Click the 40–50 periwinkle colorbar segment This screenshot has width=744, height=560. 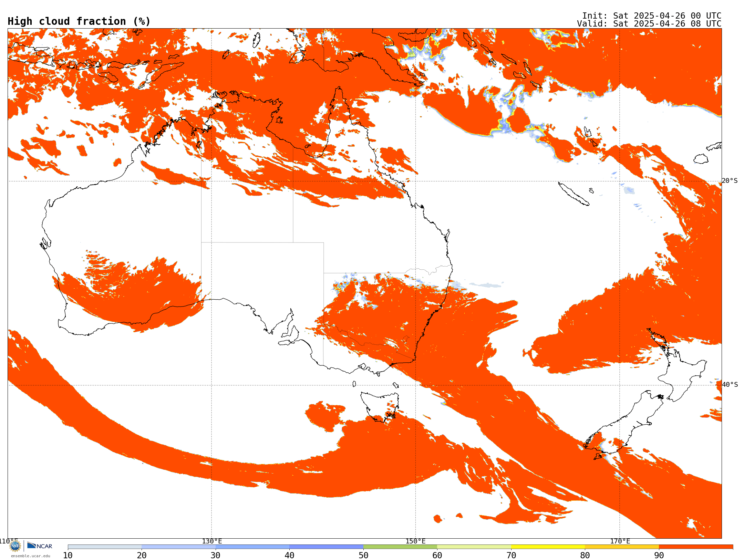(326, 547)
